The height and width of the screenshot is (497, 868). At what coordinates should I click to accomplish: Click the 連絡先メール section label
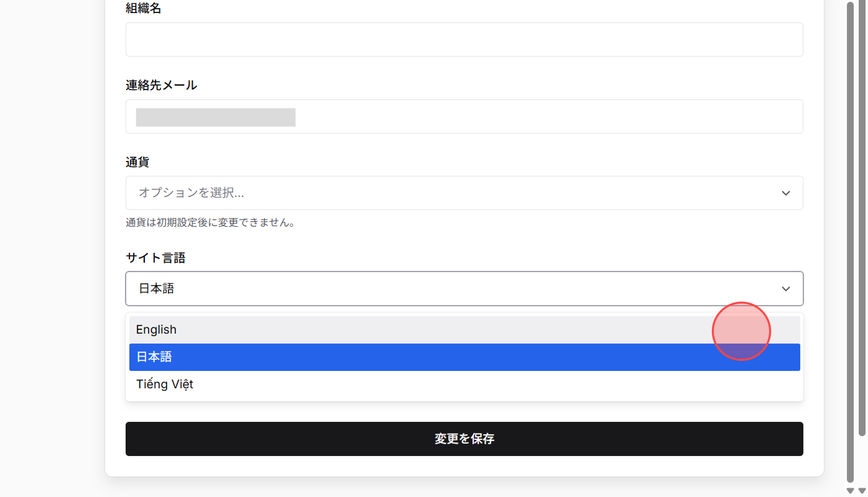[x=161, y=85]
